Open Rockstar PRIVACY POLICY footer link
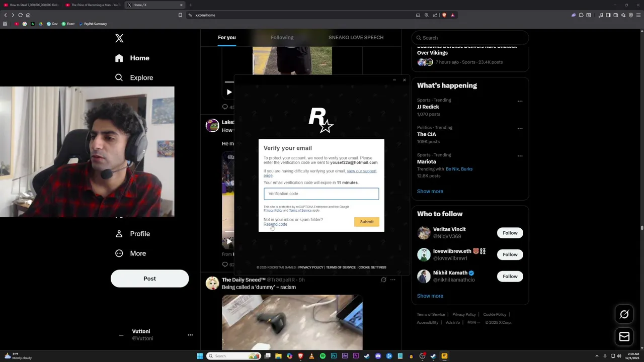The height and width of the screenshot is (362, 644). click(310, 267)
